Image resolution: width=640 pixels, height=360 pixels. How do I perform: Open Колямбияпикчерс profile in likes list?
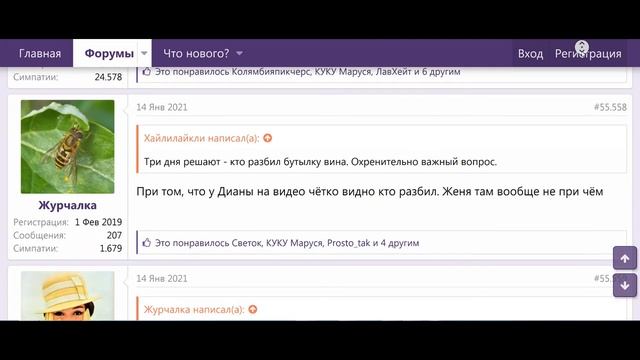[x=272, y=72]
